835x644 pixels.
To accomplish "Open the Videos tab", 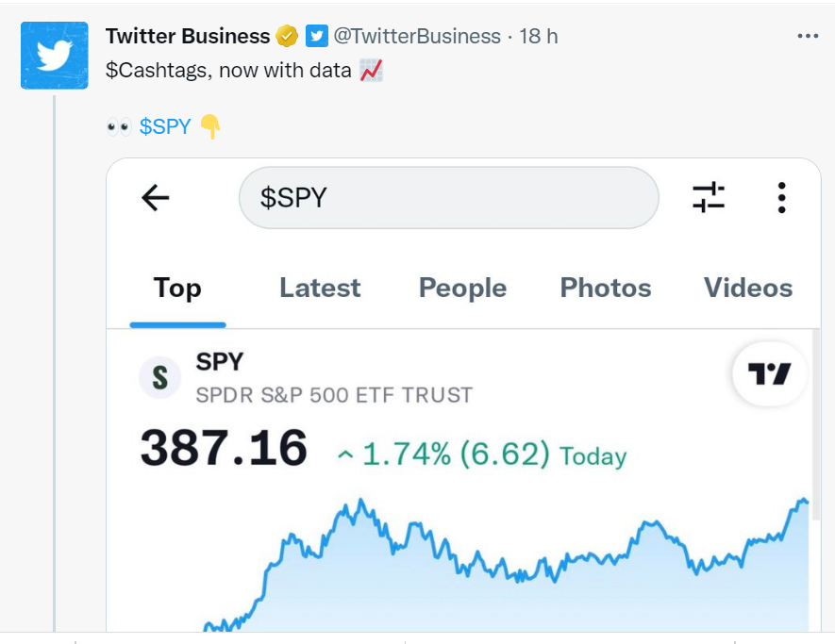I will (748, 288).
